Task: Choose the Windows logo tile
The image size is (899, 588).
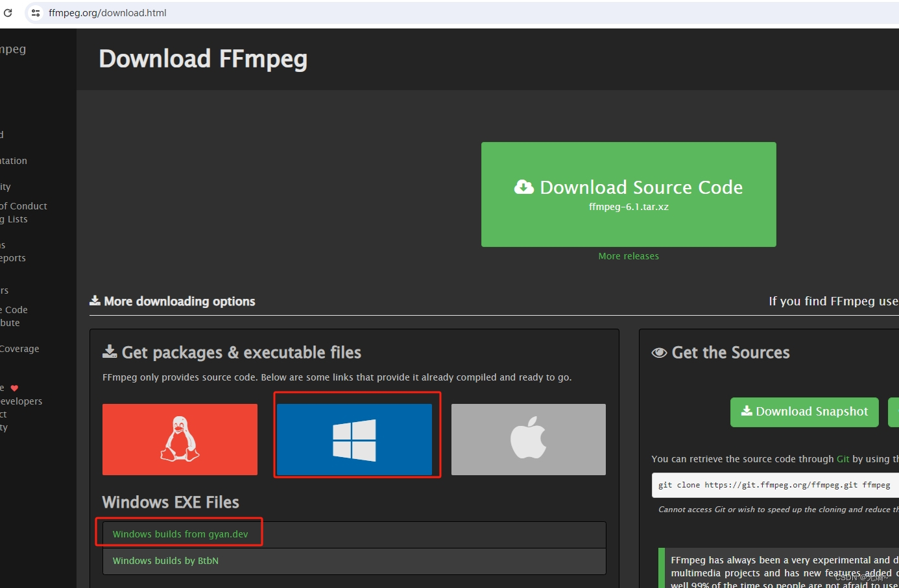Action: 354,440
